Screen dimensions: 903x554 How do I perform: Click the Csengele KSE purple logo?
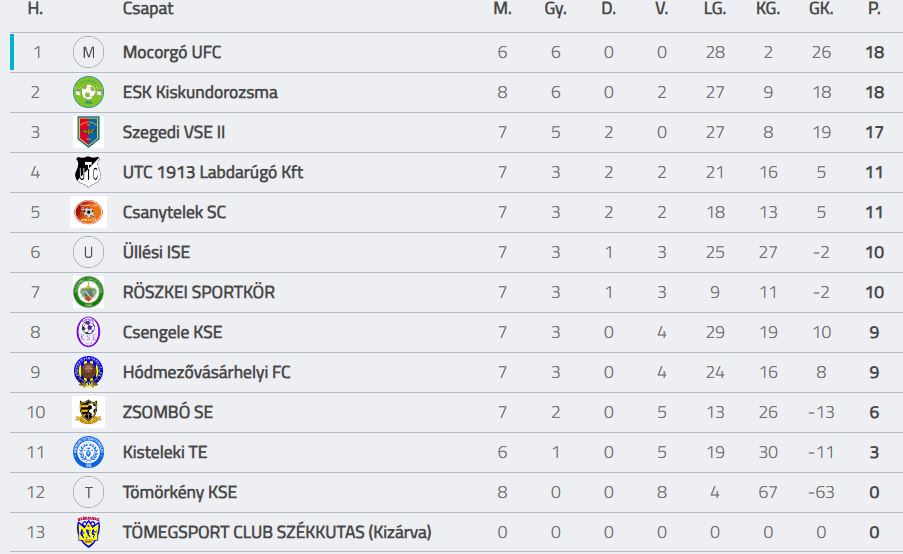pos(88,332)
